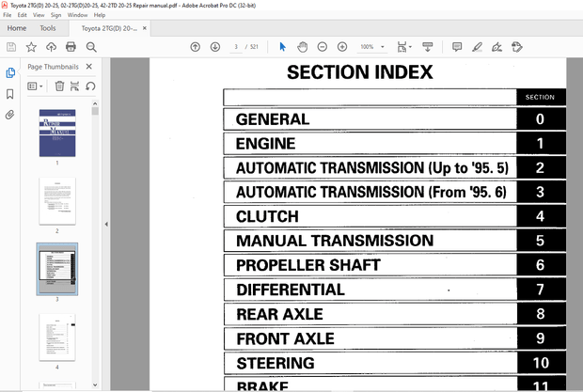Open the Bookmarks panel in sidebar
583x392 pixels.
click(x=10, y=94)
